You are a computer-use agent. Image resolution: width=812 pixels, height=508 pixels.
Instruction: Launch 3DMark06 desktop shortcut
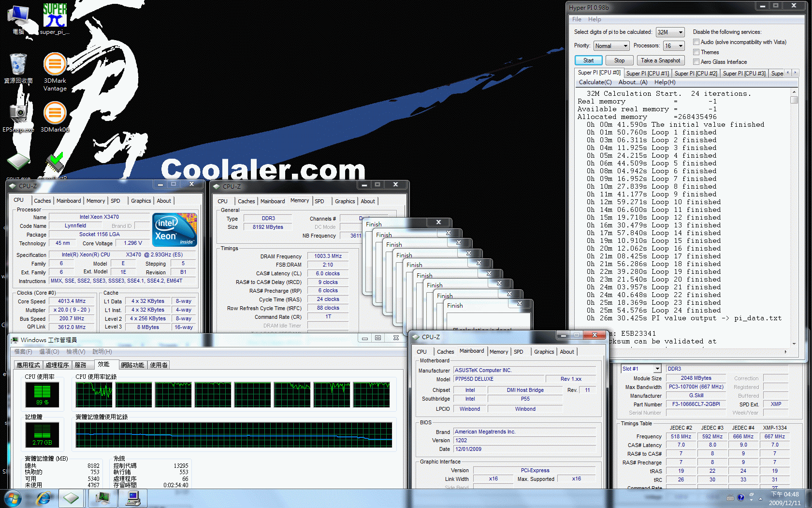55,117
